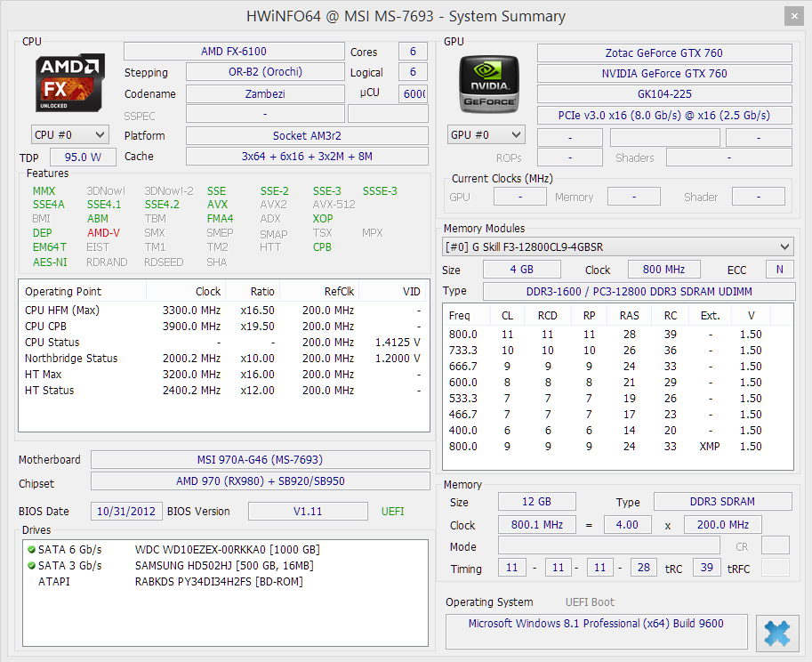Image resolution: width=812 pixels, height=662 pixels.
Task: Close the System Summary window
Action: (x=794, y=16)
